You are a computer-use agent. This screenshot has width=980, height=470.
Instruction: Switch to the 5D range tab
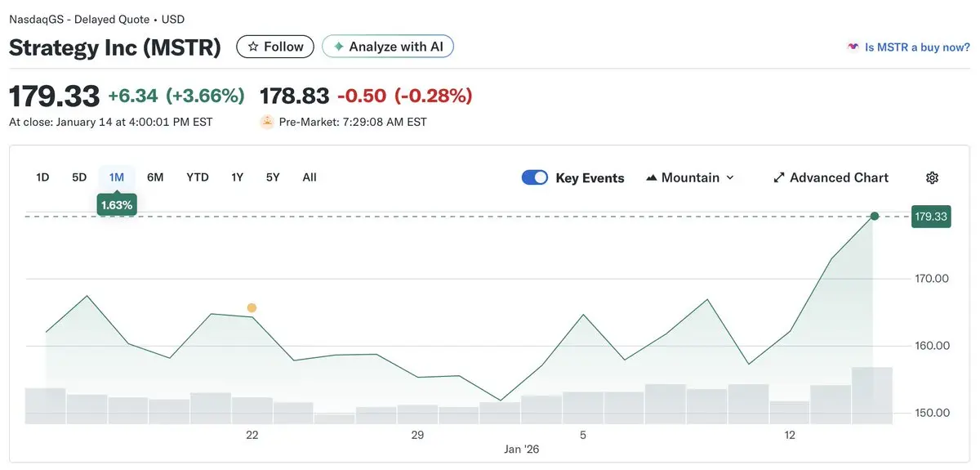(79, 177)
